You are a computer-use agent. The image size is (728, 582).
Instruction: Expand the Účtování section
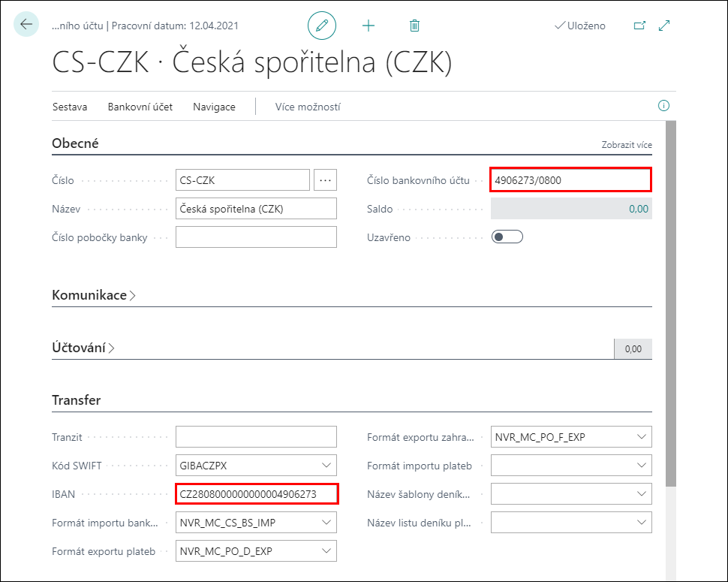click(83, 348)
